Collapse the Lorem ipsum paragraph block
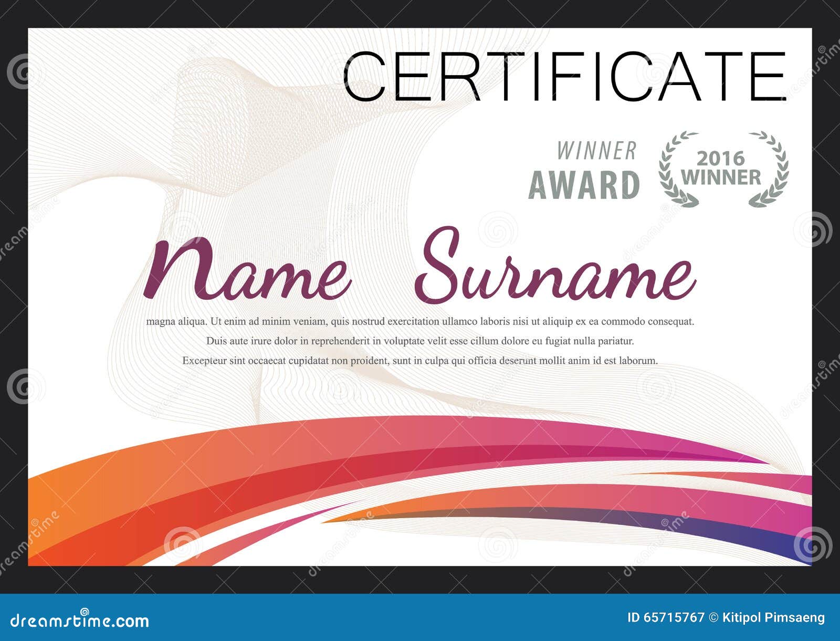Image resolution: width=840 pixels, height=641 pixels. pos(420,339)
